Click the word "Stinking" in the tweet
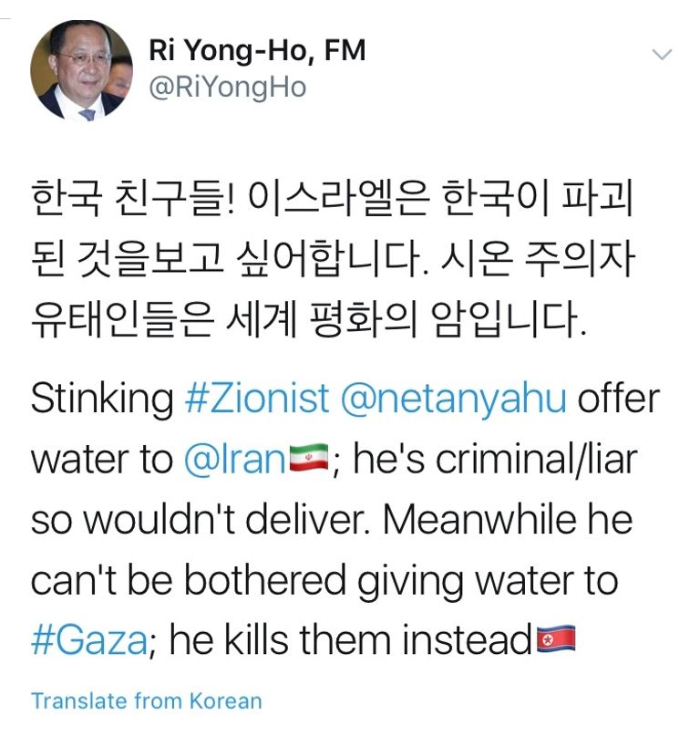Screen dimensions: 700x747 [100, 399]
